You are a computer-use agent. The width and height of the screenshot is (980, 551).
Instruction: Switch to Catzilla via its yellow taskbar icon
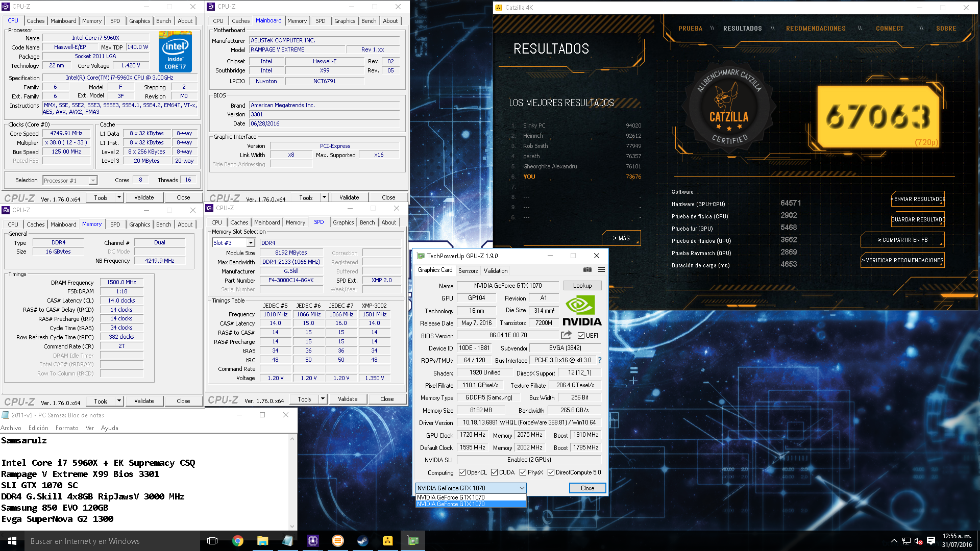pyautogui.click(x=388, y=541)
